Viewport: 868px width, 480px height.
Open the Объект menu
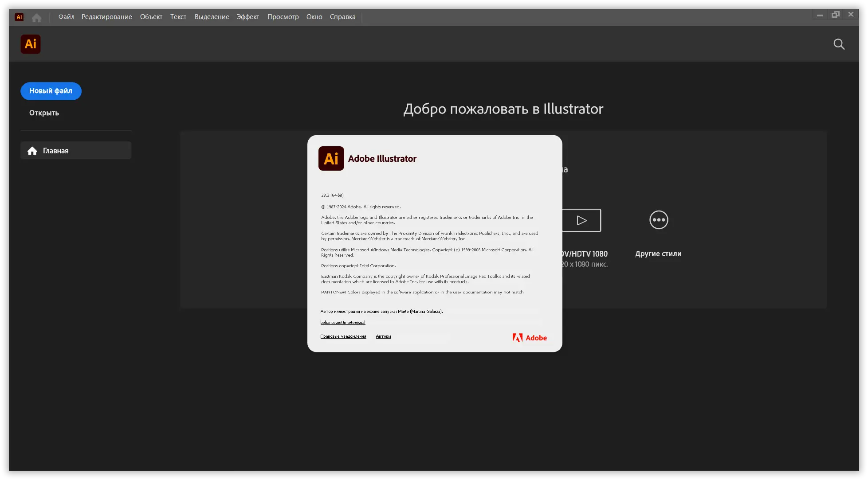click(x=151, y=17)
